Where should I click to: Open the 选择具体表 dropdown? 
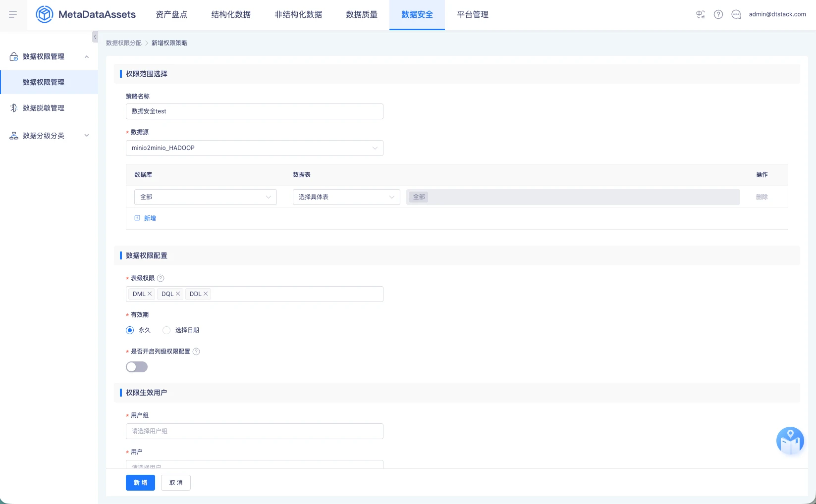point(346,197)
